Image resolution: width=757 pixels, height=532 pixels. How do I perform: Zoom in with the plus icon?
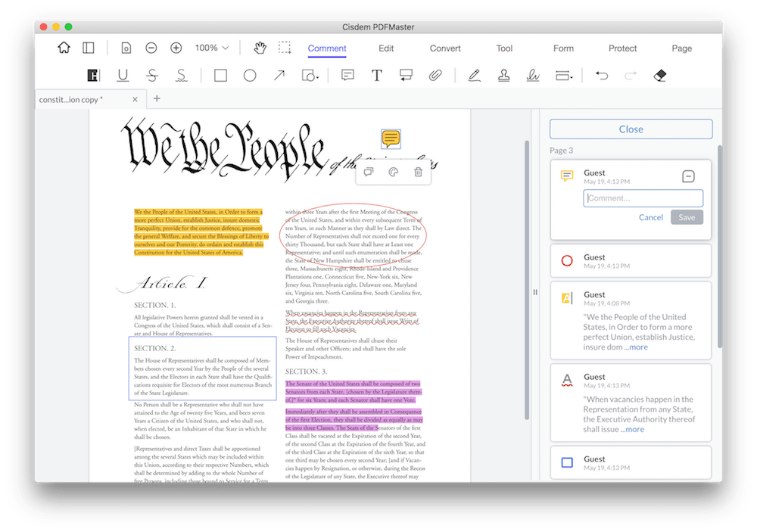pos(176,48)
